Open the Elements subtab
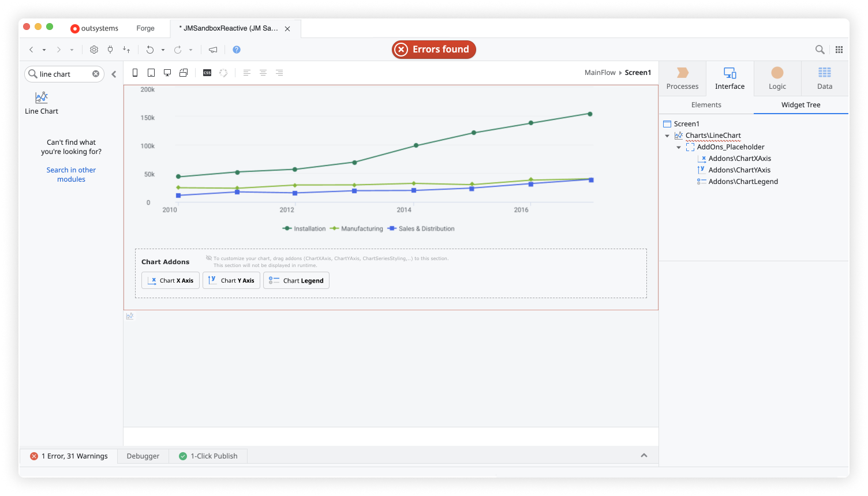Image resolution: width=868 pixels, height=496 pixels. click(706, 105)
